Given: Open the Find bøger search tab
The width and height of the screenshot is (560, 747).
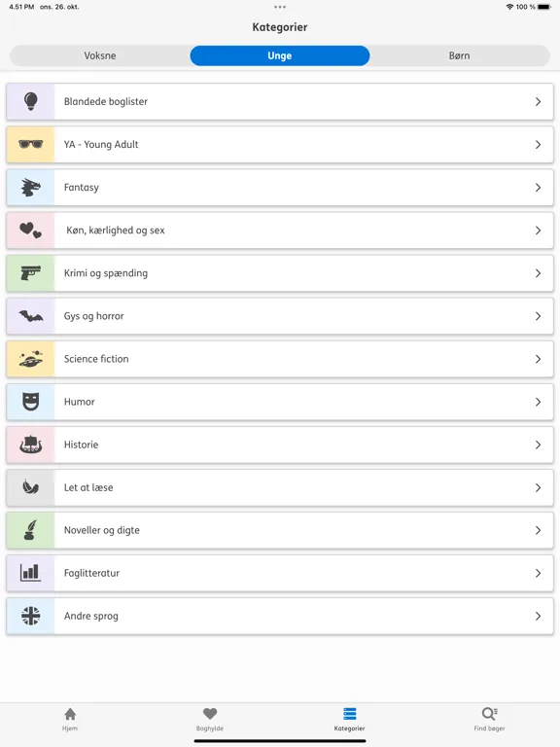Looking at the screenshot, I should coord(490,719).
